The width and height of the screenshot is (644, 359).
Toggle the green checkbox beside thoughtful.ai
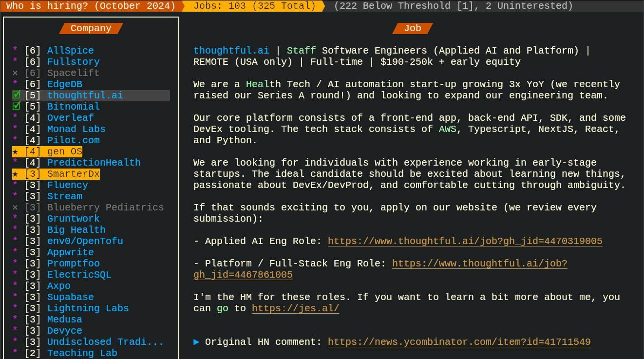[x=16, y=95]
